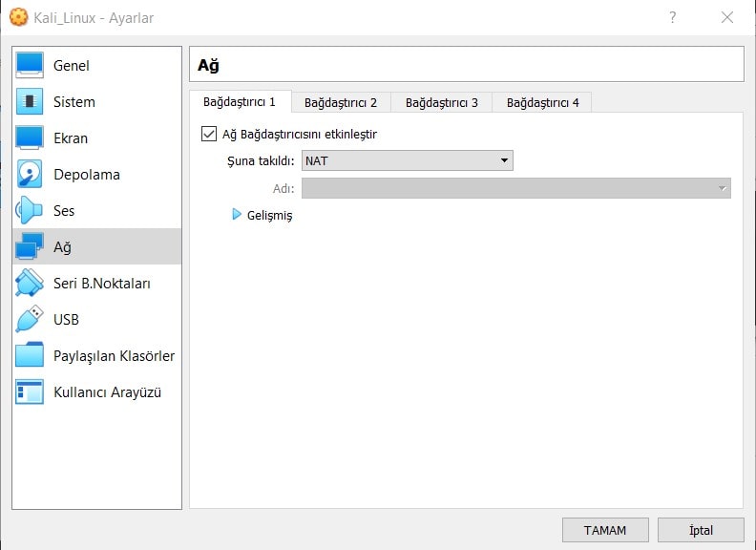The height and width of the screenshot is (550, 756).
Task: Switch to Bağdaştırıcı 2 tab
Action: click(x=341, y=103)
